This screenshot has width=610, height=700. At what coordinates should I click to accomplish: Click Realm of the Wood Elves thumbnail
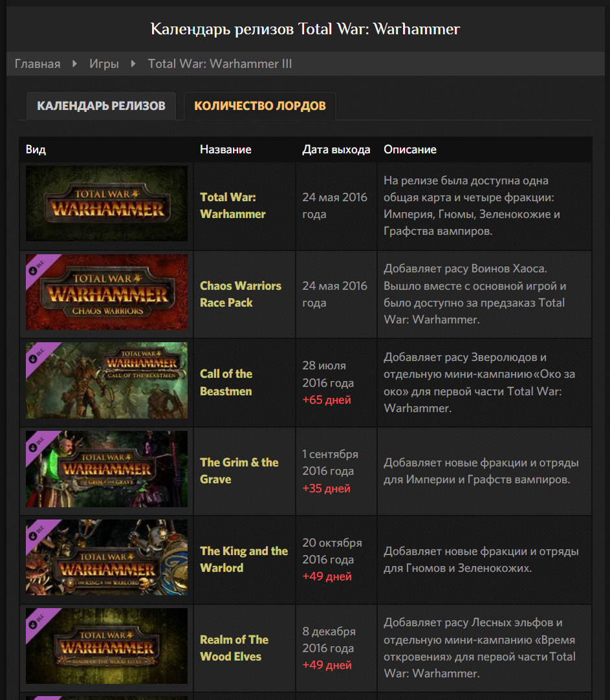coord(107,646)
